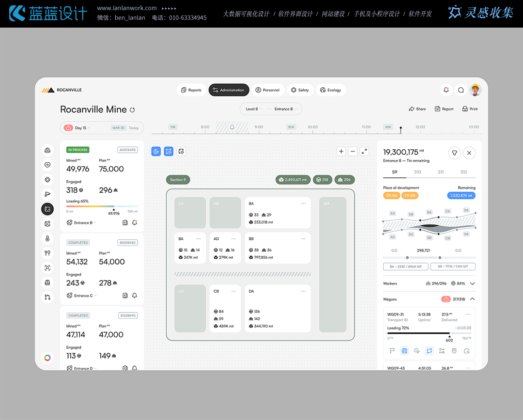Click the Share button
523x420 pixels.
point(417,109)
